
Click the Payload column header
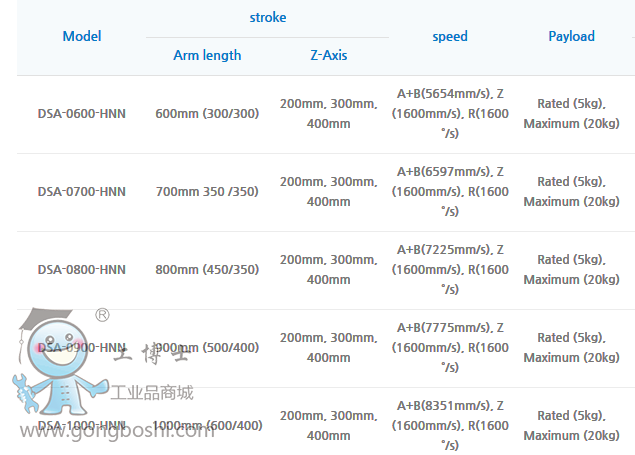571,37
